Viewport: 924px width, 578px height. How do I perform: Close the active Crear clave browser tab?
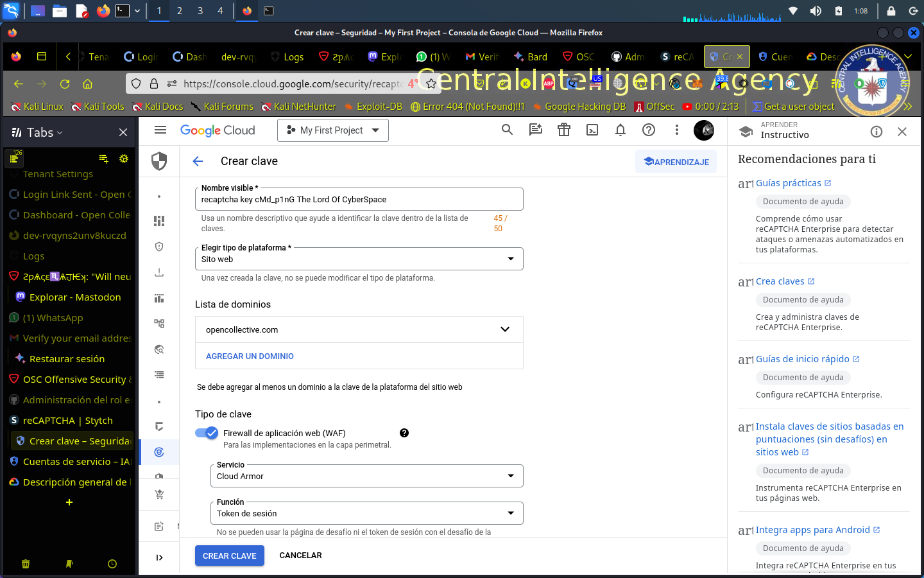pyautogui.click(x=740, y=57)
